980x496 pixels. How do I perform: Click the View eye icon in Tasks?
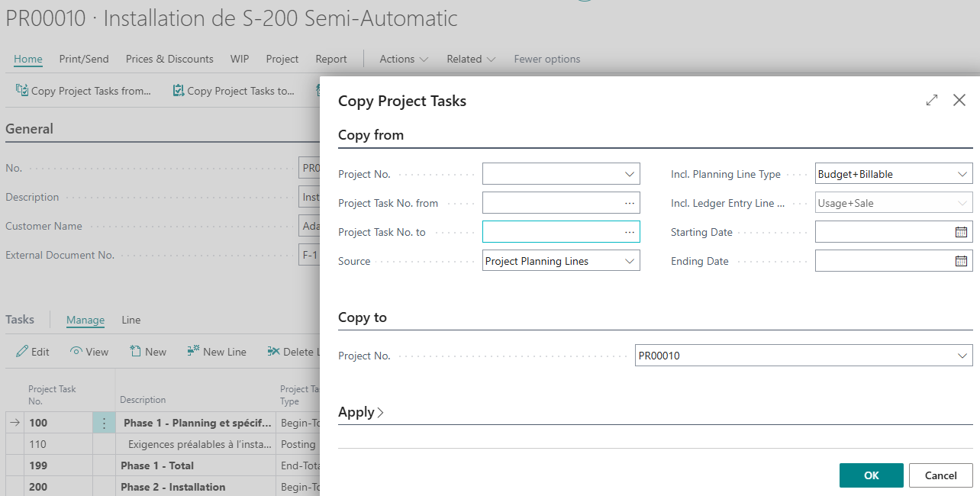(76, 352)
